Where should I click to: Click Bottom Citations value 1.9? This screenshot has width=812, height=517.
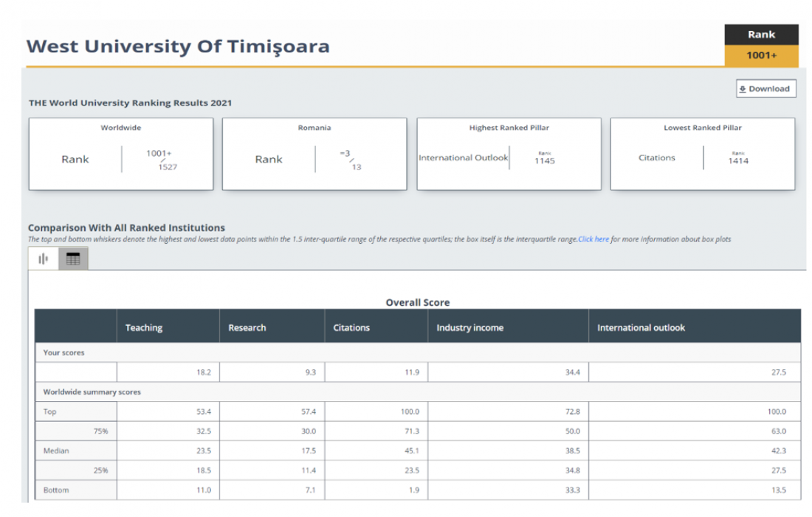(414, 490)
